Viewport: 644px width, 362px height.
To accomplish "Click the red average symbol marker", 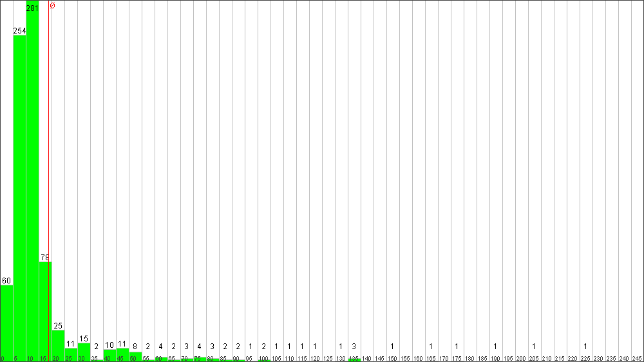I will (x=52, y=6).
